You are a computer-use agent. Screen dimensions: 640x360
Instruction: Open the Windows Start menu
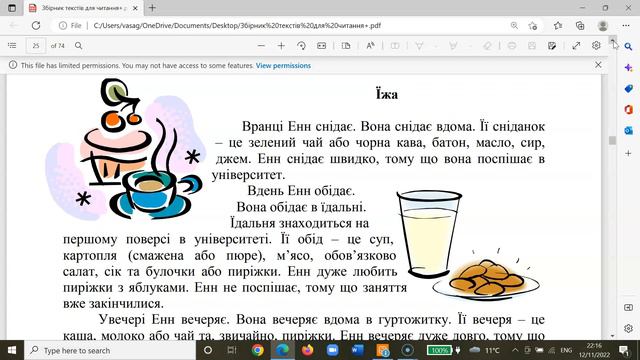pos(12,350)
